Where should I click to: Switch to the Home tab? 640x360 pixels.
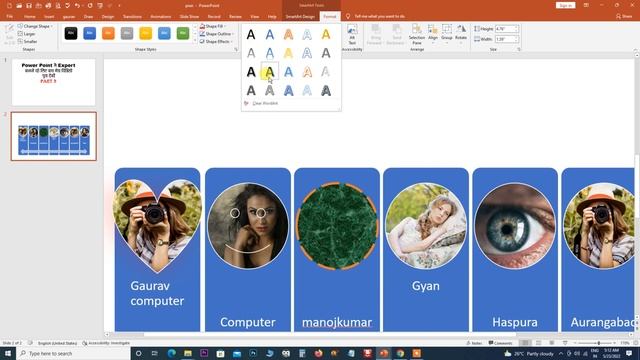point(29,16)
